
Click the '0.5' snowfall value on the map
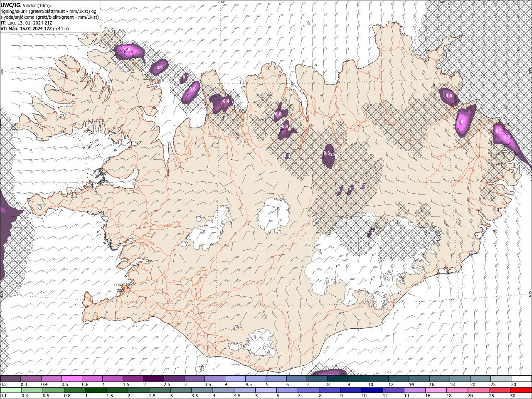point(449,96)
